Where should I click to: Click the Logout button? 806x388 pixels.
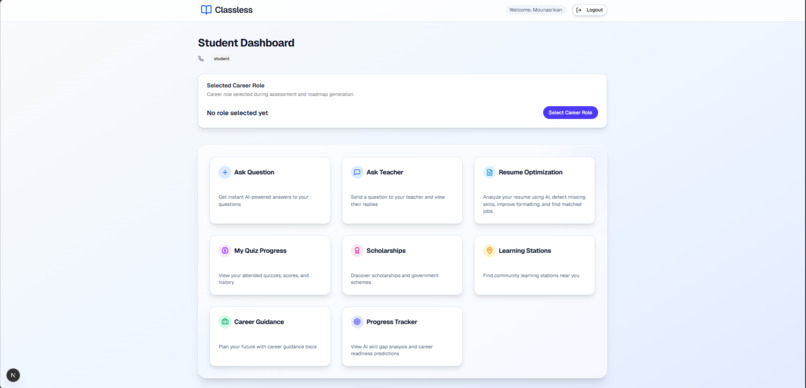(x=590, y=10)
